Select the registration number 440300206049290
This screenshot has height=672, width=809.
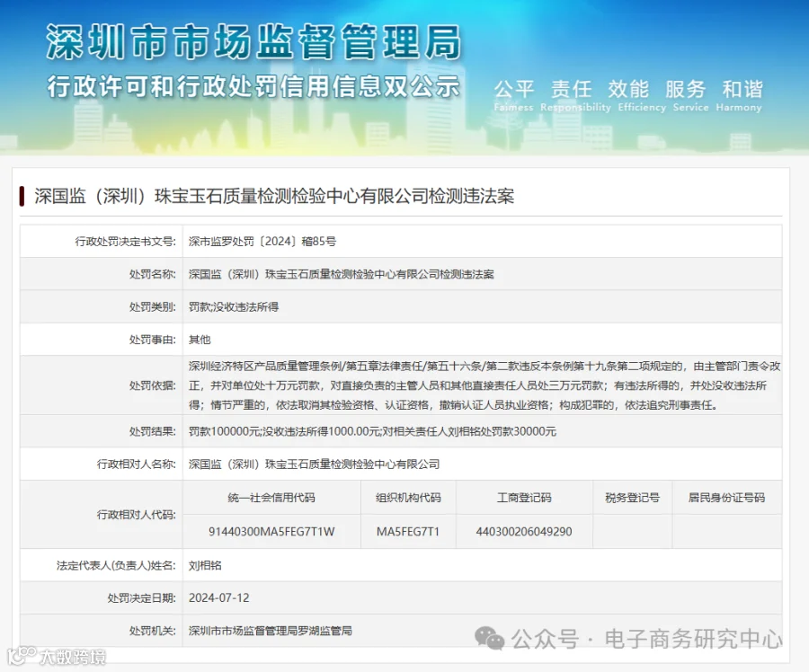pyautogui.click(x=524, y=532)
